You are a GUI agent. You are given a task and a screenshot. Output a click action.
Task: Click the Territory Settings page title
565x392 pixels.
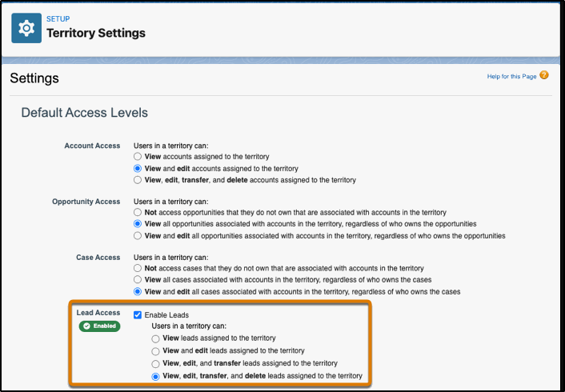pyautogui.click(x=96, y=33)
